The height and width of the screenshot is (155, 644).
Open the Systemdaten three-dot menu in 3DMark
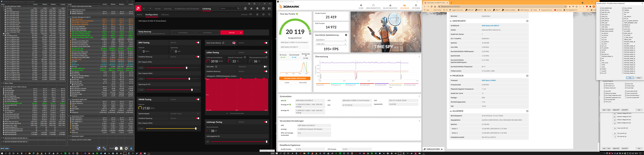419,96
